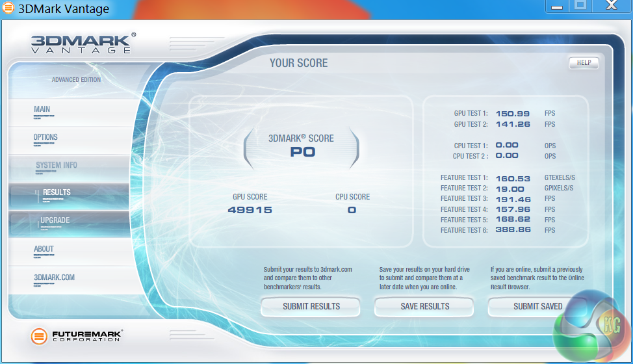
Task: Click the GPU score value 49915
Action: 250,210
